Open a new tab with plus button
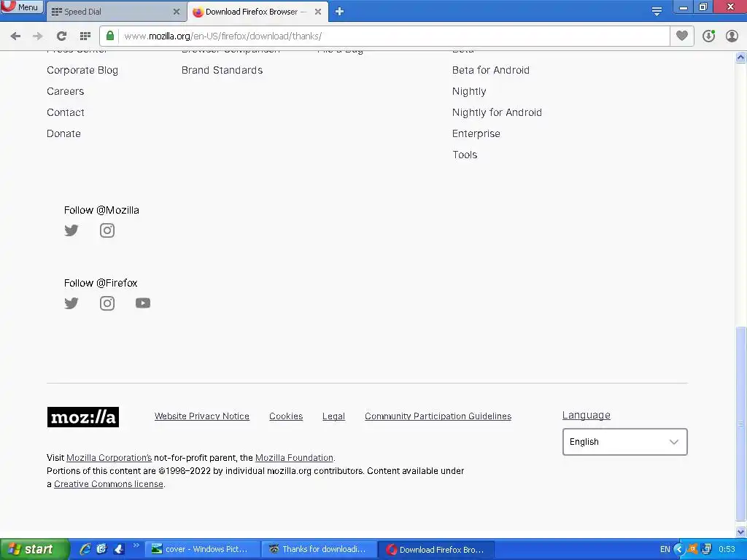747x560 pixels. 339,12
